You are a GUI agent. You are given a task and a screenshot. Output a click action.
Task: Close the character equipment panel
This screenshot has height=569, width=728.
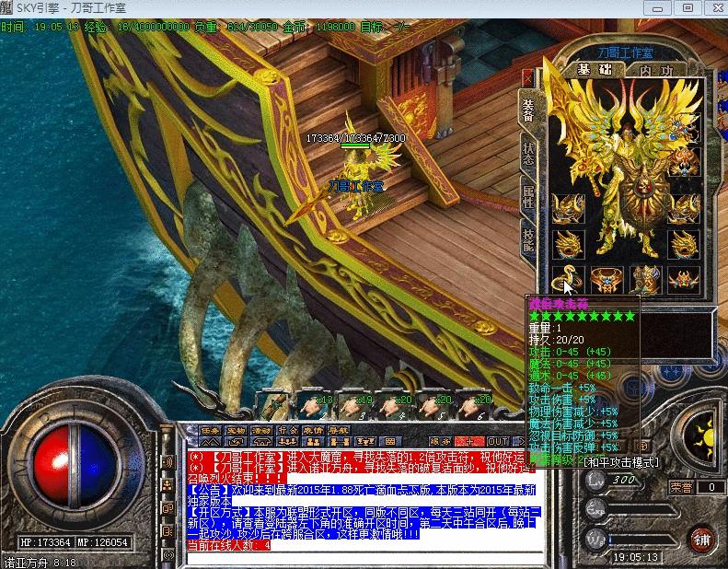point(528,78)
